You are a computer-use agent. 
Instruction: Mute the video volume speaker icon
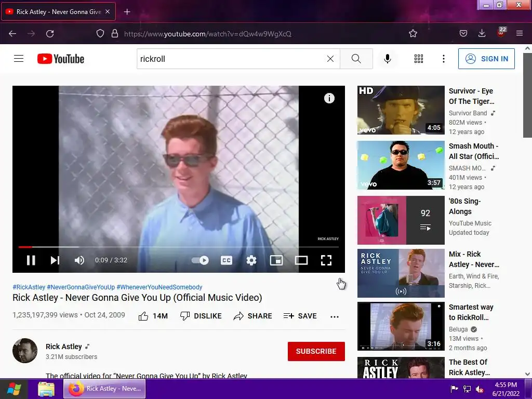coord(79,260)
